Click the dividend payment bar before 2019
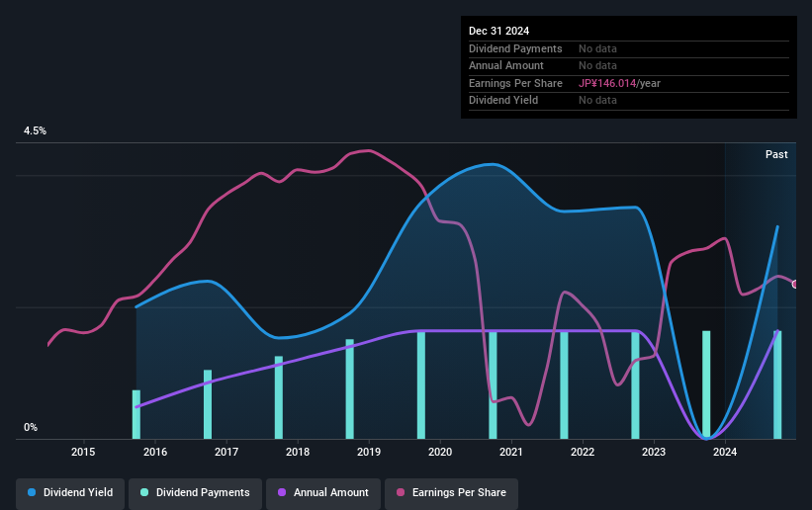The image size is (812, 510). click(349, 389)
